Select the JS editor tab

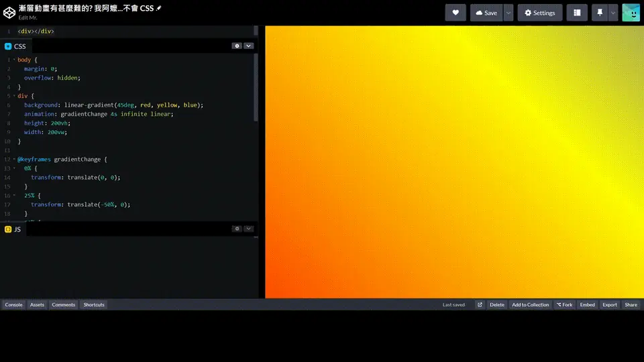pos(13,229)
